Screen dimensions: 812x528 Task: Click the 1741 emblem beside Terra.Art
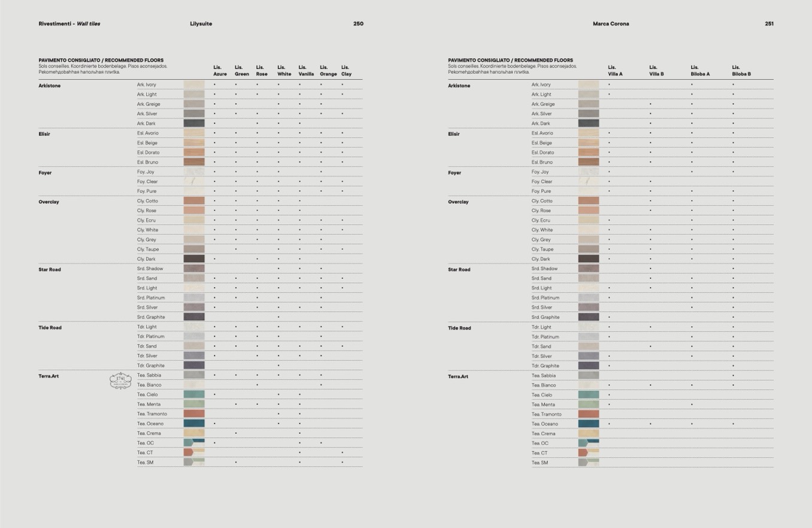click(x=120, y=381)
